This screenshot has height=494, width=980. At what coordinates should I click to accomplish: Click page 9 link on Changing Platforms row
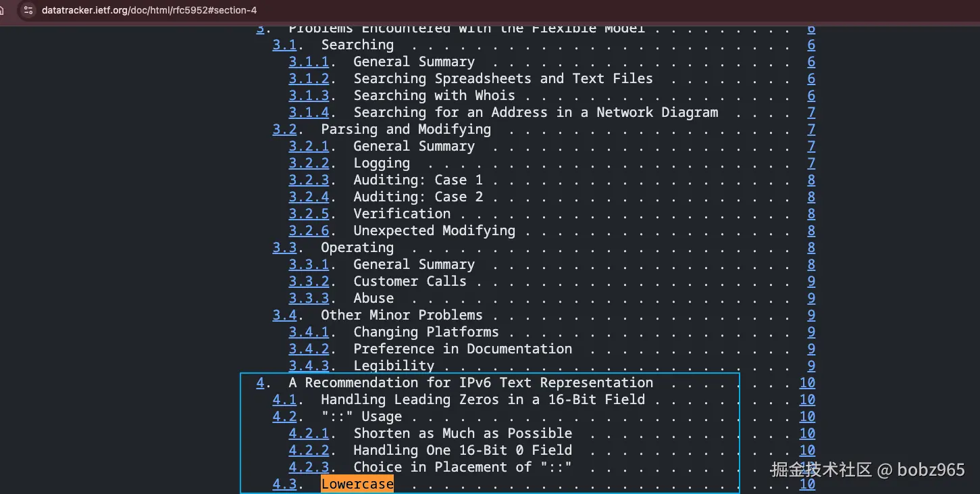point(811,332)
